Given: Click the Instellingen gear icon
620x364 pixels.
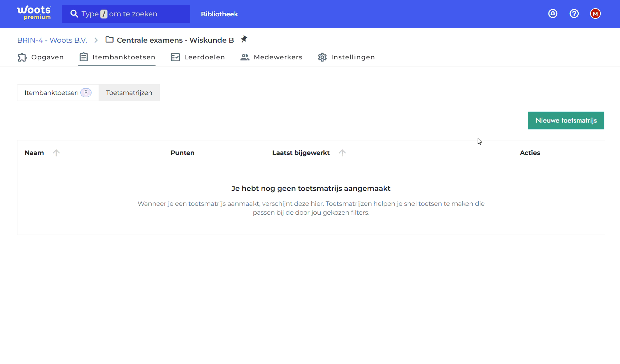Looking at the screenshot, I should 322,57.
